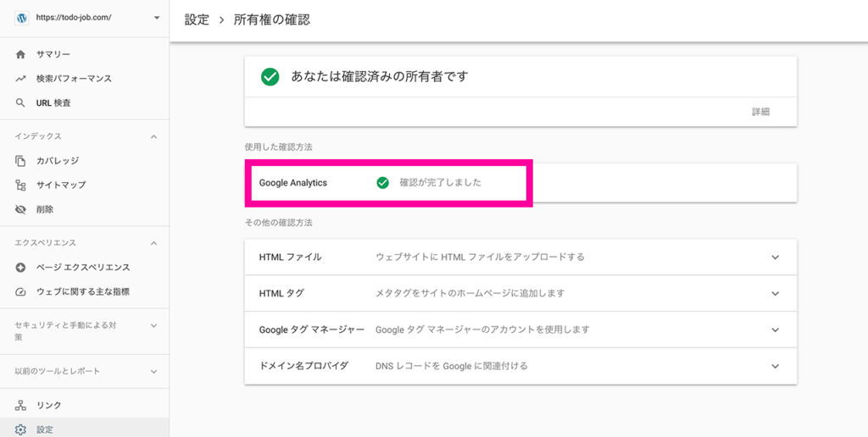Screen dimensions: 868x437
Task: Collapse the インデックス section chevron
Action: coord(154,136)
